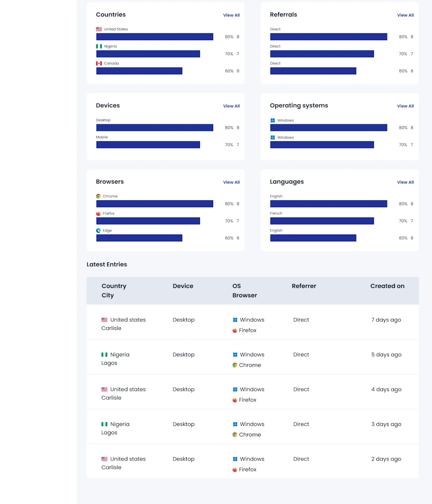
Task: Click the Firefox icon in Browsers card
Action: click(98, 214)
